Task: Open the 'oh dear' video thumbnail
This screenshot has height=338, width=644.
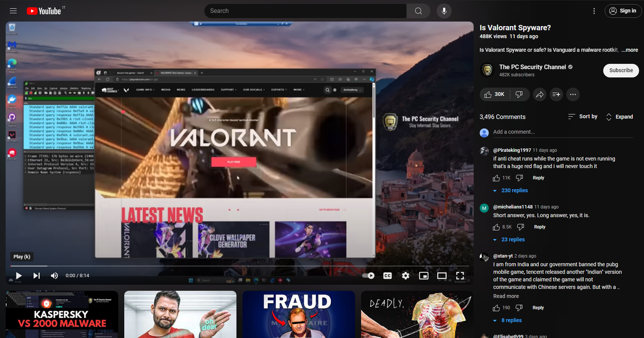Action: [x=180, y=314]
